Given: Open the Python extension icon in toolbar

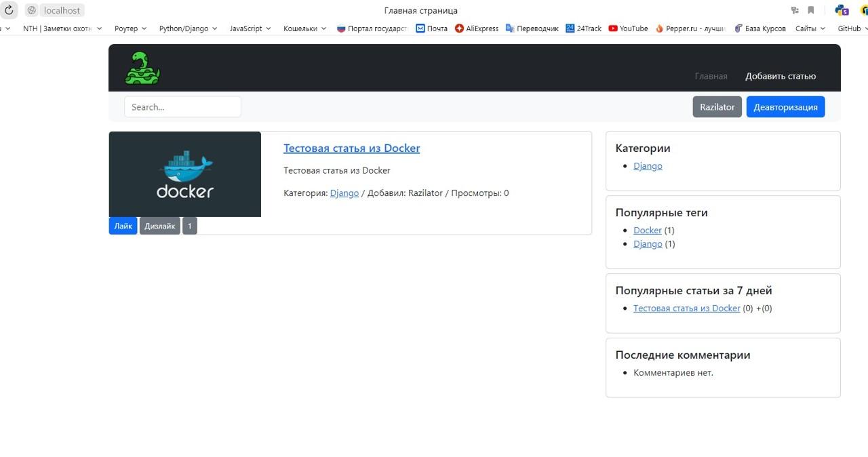Looking at the screenshot, I should 842,10.
